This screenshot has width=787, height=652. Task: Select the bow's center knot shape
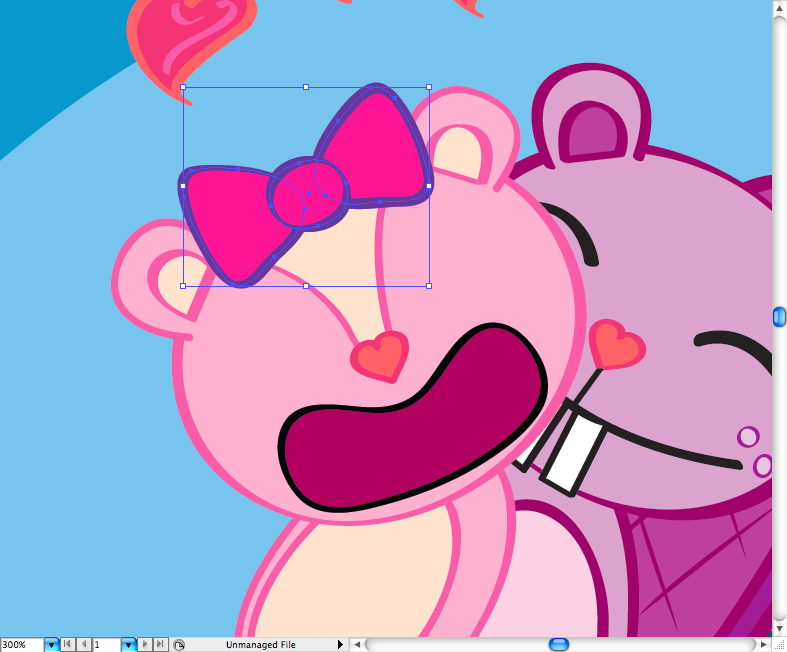pyautogui.click(x=308, y=193)
